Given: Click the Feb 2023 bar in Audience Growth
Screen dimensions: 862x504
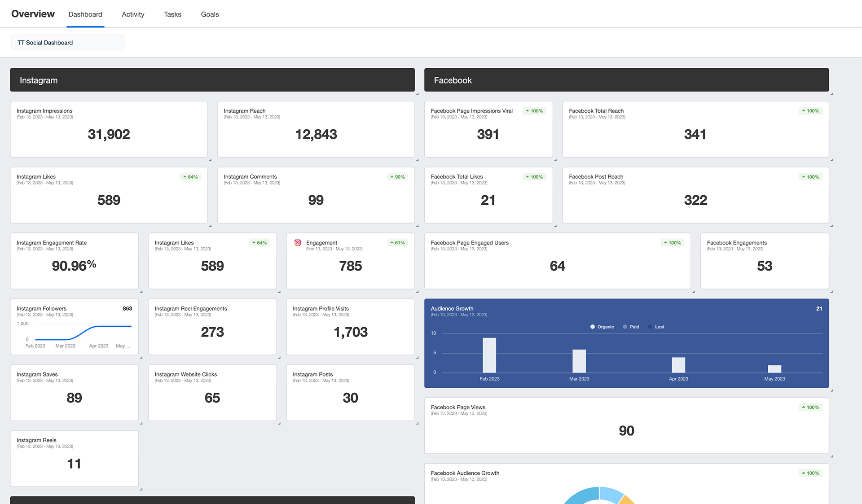Looking at the screenshot, I should [x=489, y=355].
